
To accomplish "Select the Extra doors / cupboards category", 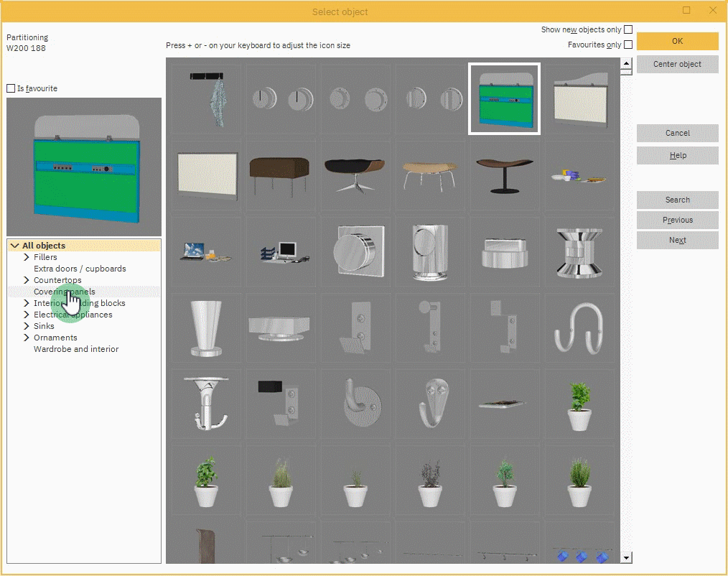I will [x=80, y=269].
